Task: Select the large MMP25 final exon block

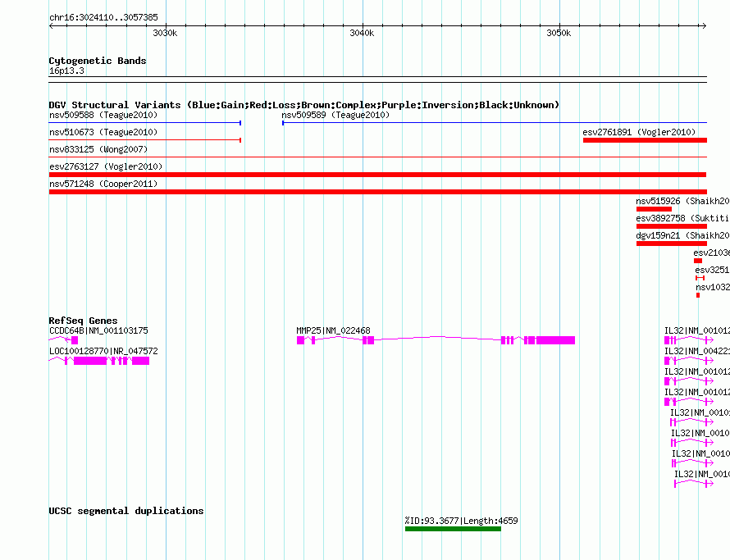Action: 555,340
